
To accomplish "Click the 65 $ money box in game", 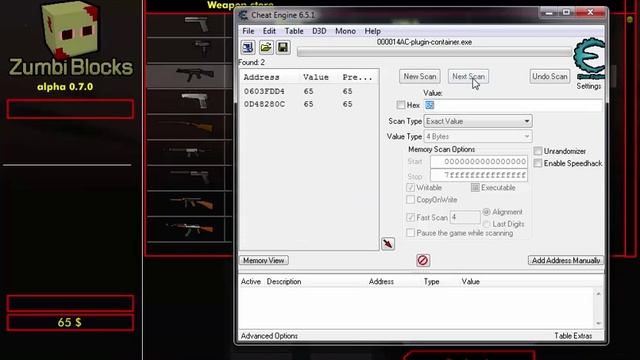I will (70, 322).
